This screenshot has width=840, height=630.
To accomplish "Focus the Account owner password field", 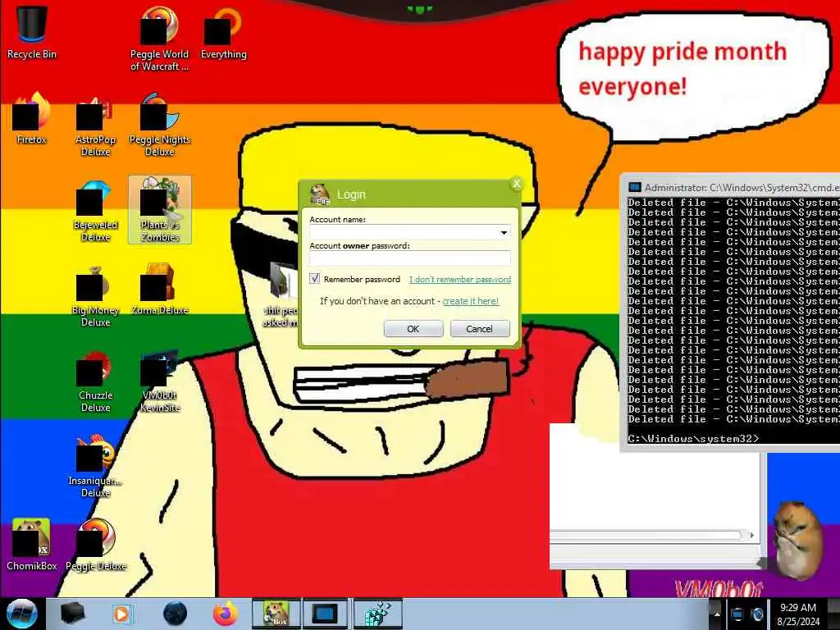I will point(410,258).
